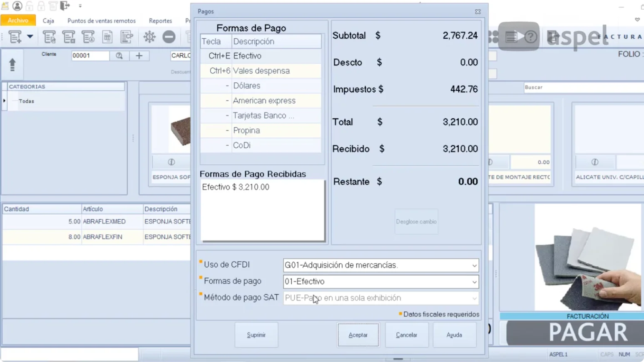Image resolution: width=644 pixels, height=362 pixels.
Task: Click the up arrow button beside Cliente
Action: click(x=12, y=65)
